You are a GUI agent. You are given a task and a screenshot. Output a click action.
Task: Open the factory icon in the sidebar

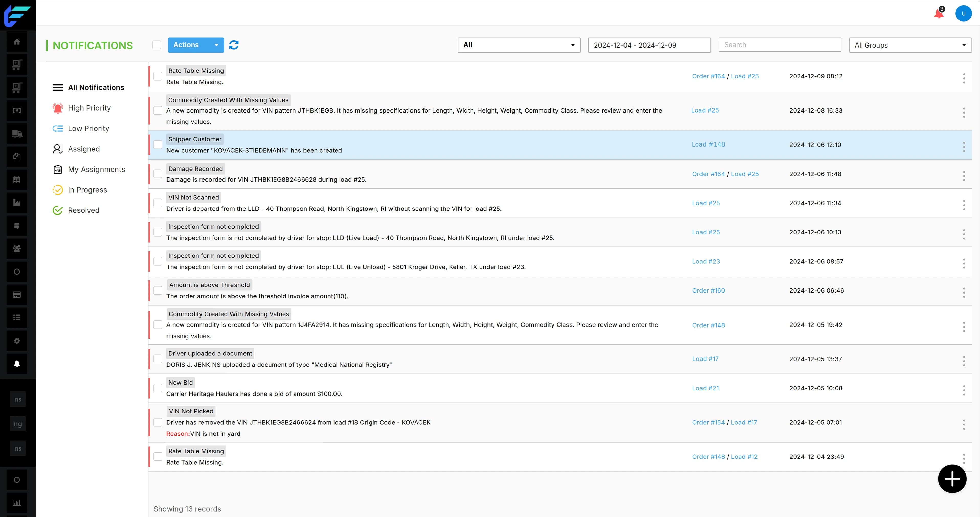click(17, 203)
